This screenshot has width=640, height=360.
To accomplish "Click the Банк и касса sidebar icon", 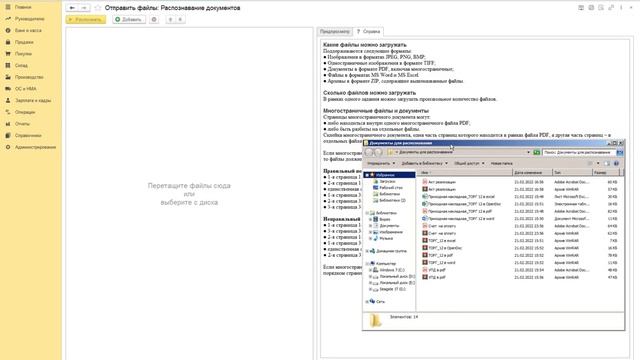I will click(8, 31).
